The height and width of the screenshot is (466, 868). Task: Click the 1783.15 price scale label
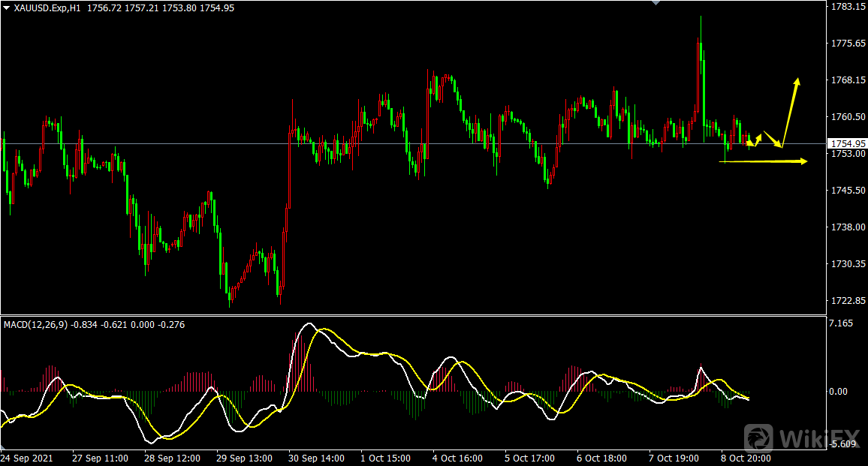tap(845, 7)
